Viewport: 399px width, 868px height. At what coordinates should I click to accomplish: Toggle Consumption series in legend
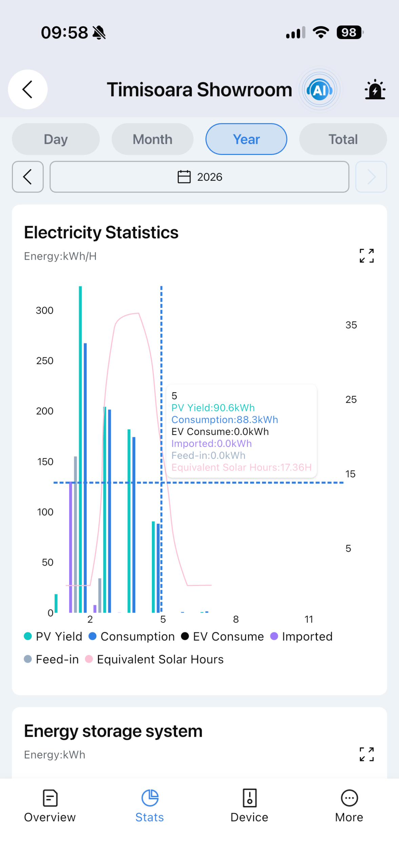(x=132, y=636)
